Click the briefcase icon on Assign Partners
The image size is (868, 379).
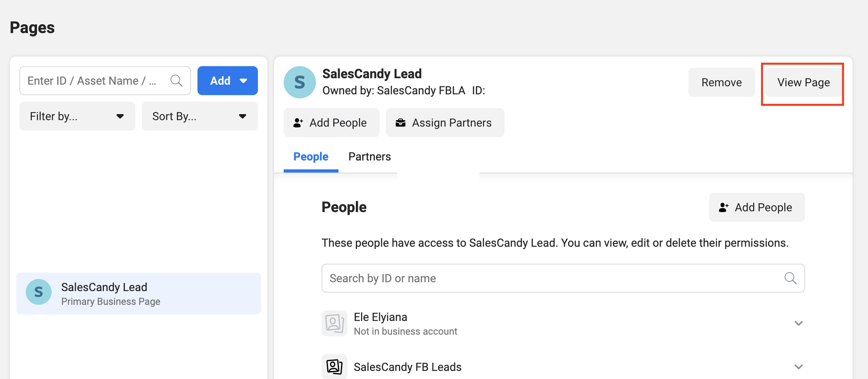point(401,123)
